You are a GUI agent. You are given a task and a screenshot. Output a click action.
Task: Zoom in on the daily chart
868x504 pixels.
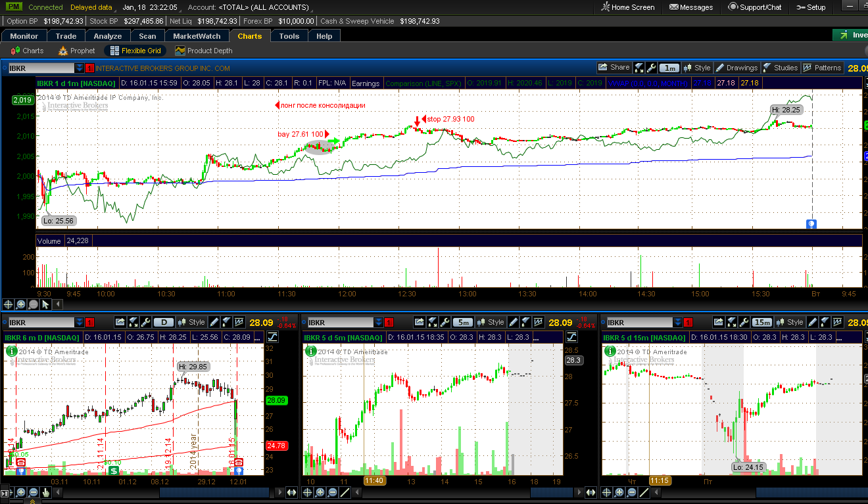[x=21, y=492]
